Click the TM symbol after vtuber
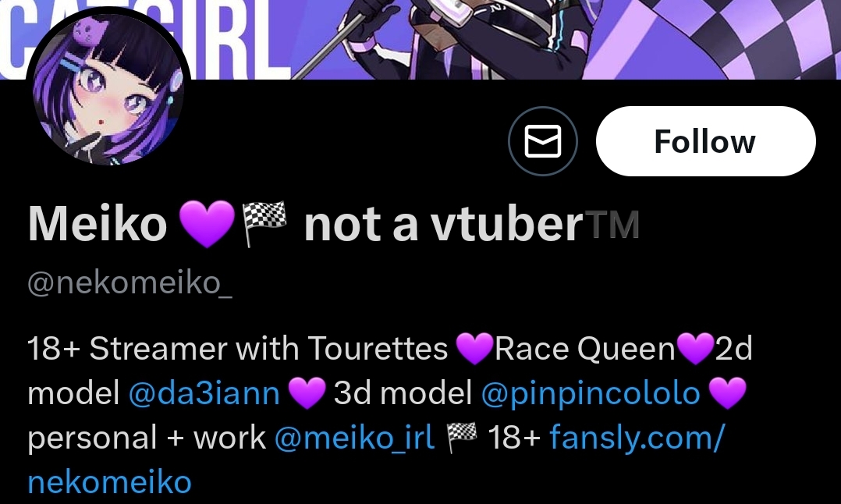Viewport: 841px width, 504px height. pyautogui.click(x=613, y=224)
